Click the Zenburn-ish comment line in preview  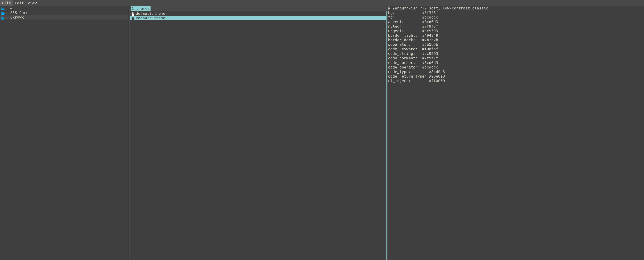point(438,8)
